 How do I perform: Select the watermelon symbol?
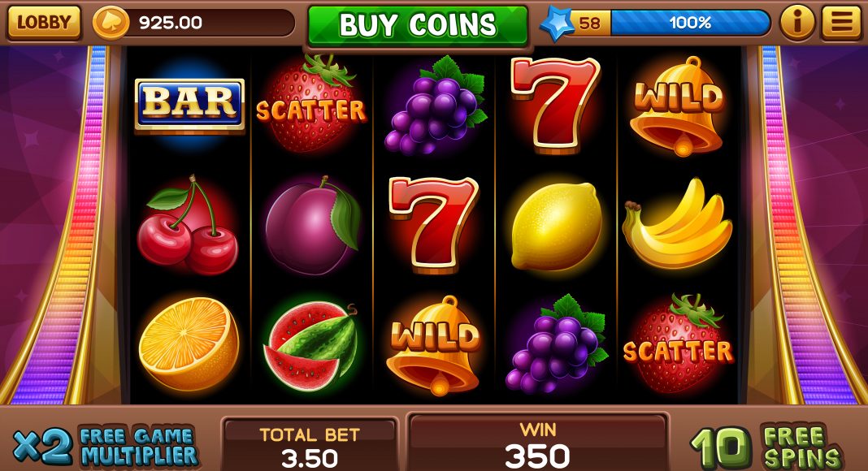coord(311,345)
